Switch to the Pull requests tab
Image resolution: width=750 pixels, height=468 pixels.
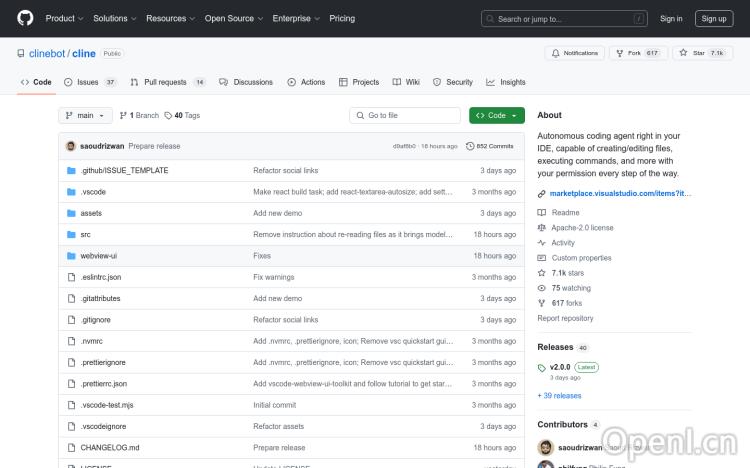coord(165,82)
